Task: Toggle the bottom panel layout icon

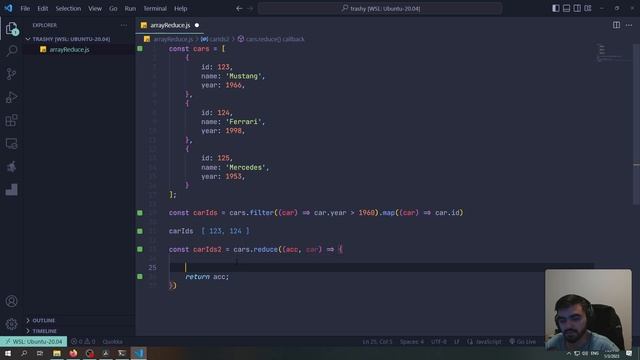Action: tap(566, 8)
